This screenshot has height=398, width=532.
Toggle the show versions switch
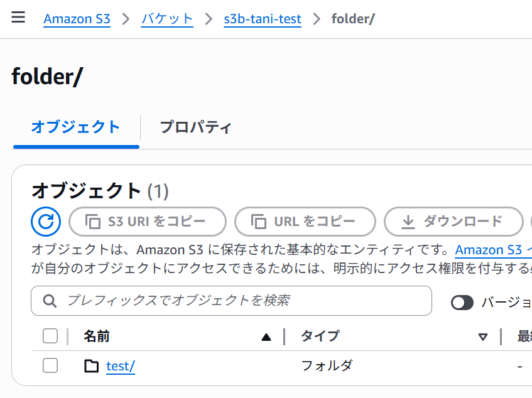[x=462, y=303]
